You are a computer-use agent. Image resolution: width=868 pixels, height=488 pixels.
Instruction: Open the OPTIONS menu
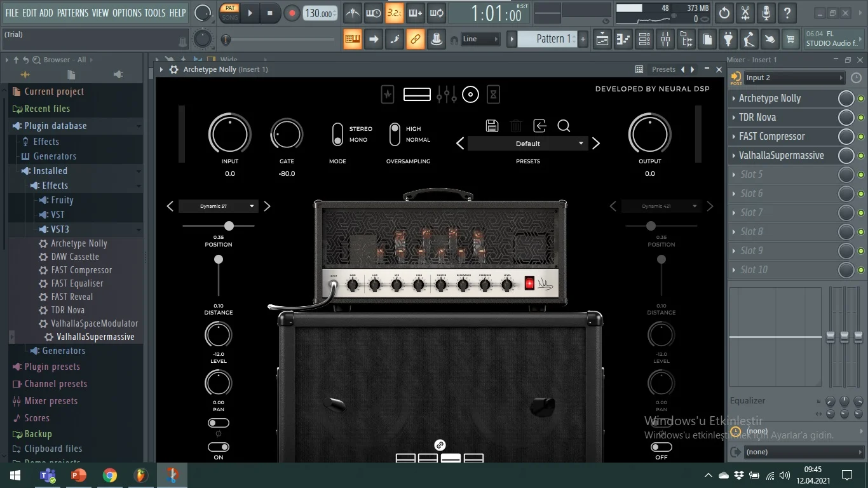[127, 13]
